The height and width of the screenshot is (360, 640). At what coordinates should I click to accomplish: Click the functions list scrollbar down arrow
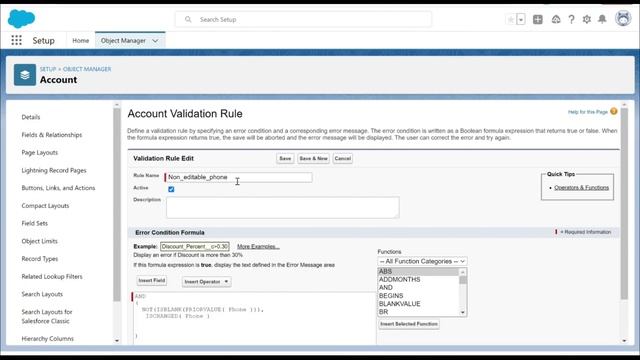(x=462, y=313)
